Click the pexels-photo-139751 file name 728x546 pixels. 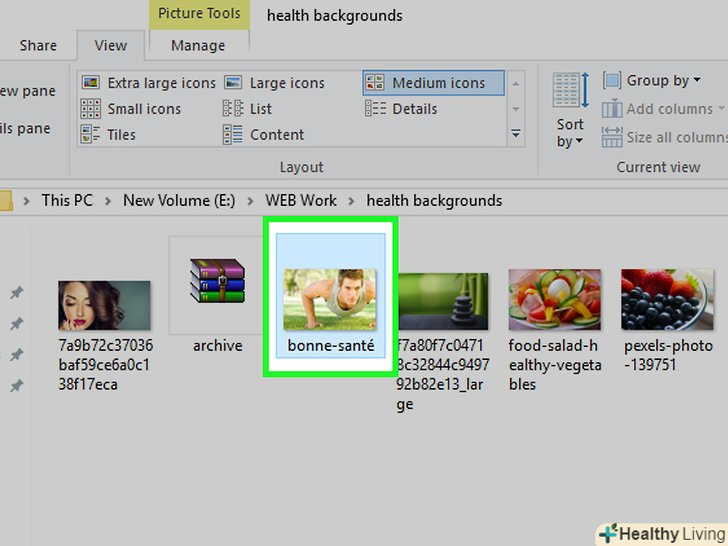point(668,355)
